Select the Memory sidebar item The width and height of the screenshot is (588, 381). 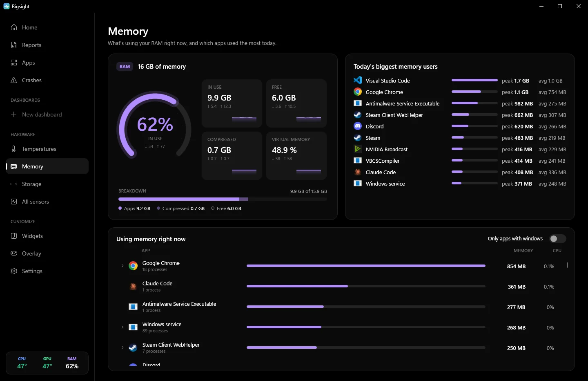[x=47, y=166]
